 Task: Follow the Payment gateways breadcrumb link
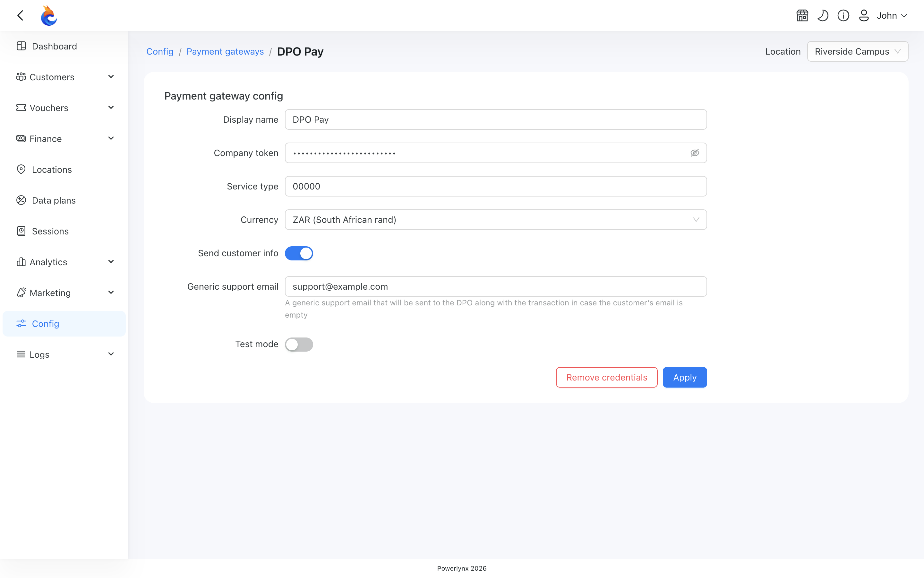[225, 51]
